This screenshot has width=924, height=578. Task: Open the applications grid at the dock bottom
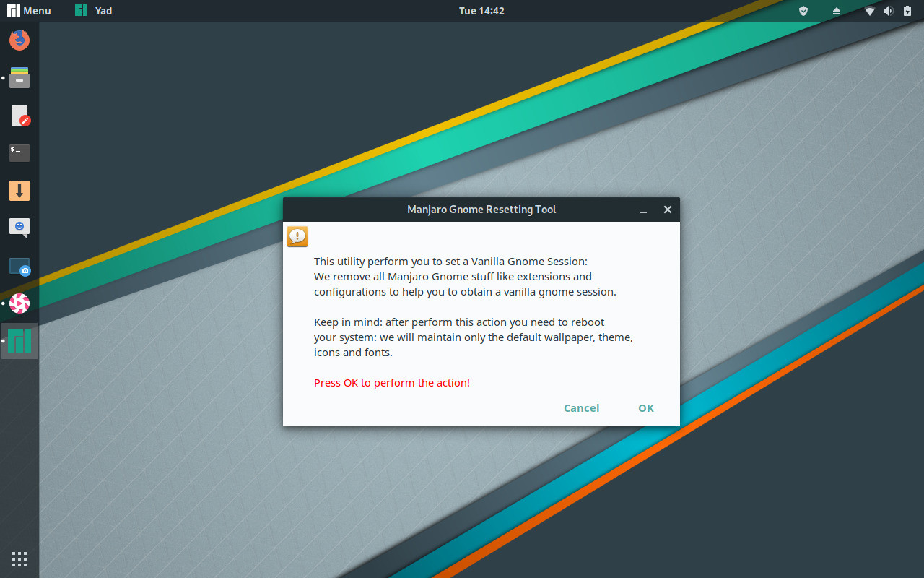[19, 558]
